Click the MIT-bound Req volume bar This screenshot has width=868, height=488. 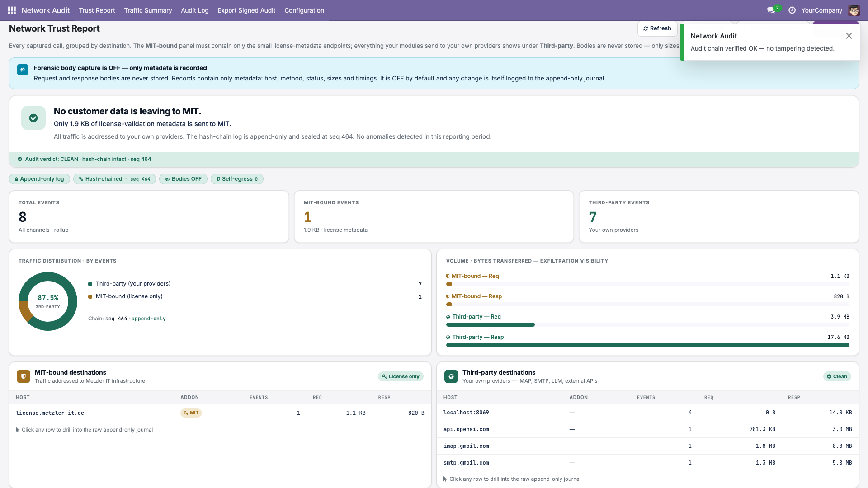click(x=647, y=284)
